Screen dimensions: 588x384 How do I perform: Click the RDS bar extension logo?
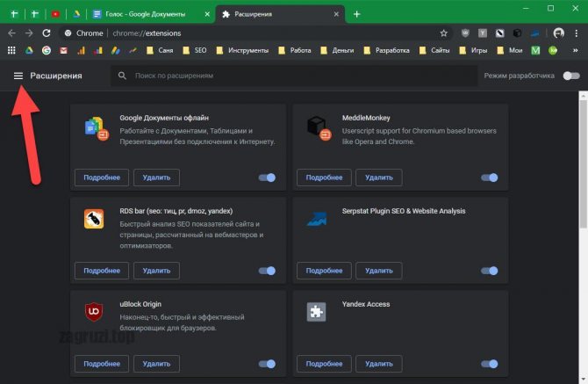click(94, 219)
